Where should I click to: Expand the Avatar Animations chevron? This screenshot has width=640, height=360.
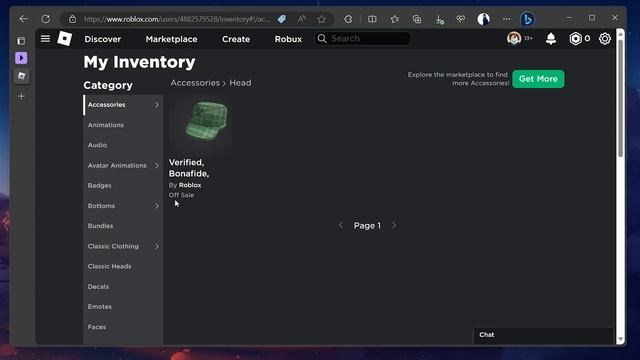(157, 165)
